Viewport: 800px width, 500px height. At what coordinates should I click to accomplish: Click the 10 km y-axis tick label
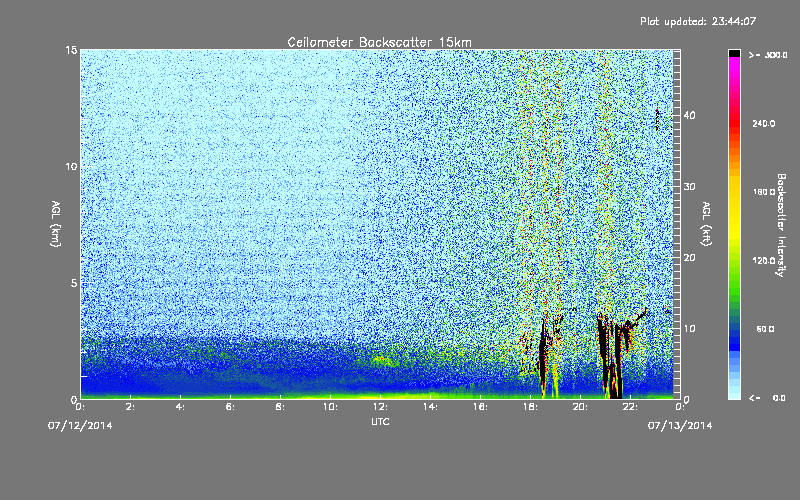point(71,167)
